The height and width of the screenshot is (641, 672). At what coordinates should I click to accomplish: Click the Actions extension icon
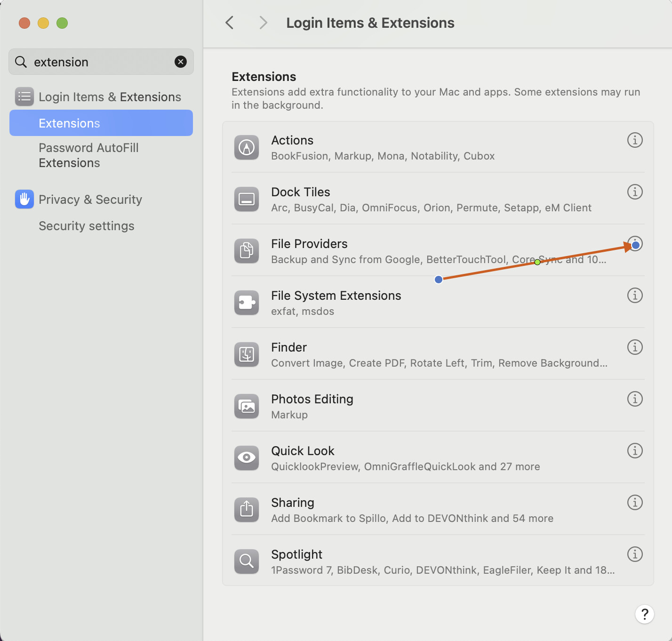(247, 148)
